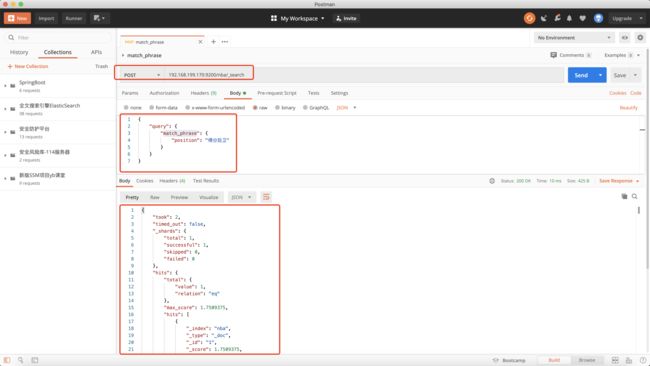The width and height of the screenshot is (650, 366).
Task: Open the POST method dropdown
Action: point(141,75)
